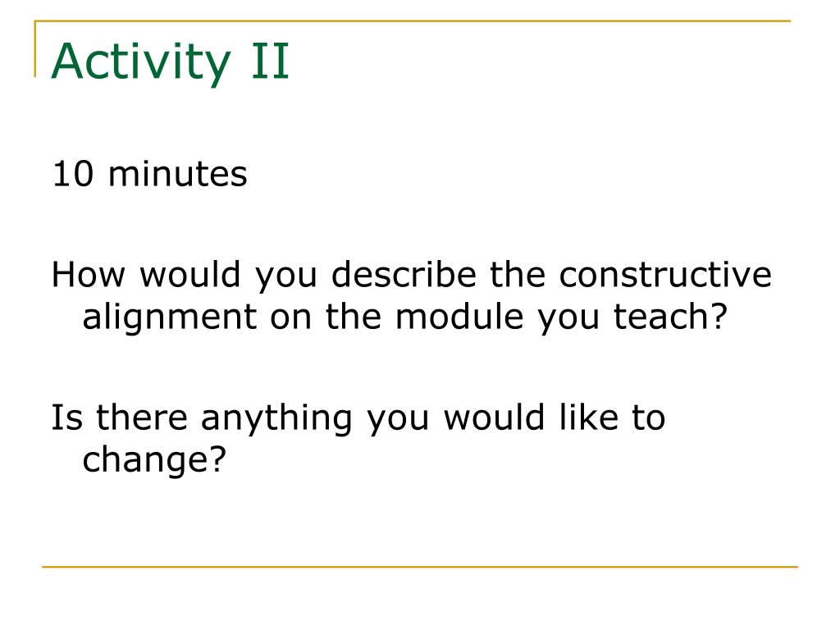The height and width of the screenshot is (630, 840).
Task: Click the word "minutes"
Action: pyautogui.click(x=177, y=174)
